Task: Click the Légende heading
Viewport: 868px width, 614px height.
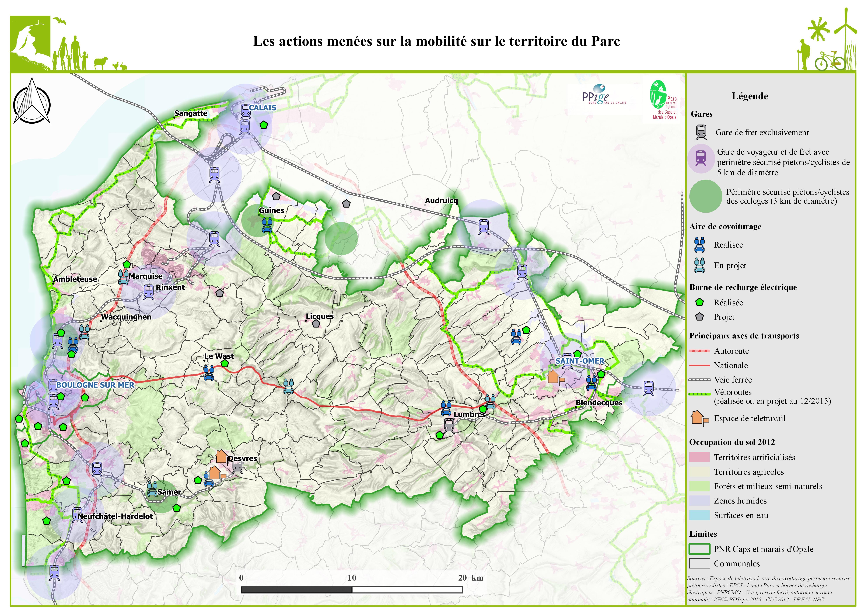Action: [x=750, y=96]
